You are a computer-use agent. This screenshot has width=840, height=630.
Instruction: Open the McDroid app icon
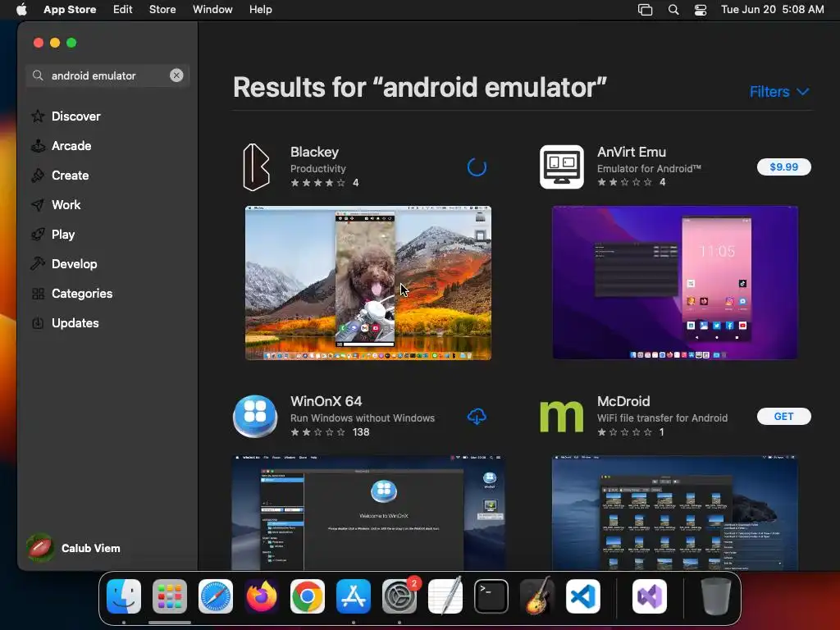point(561,416)
